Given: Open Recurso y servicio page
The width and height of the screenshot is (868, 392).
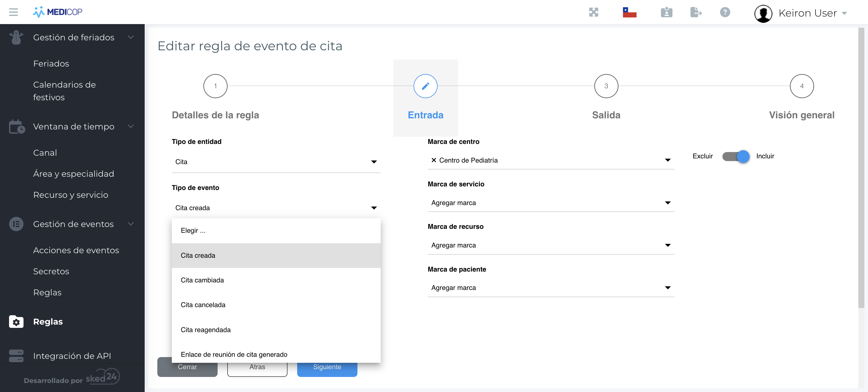Looking at the screenshot, I should point(71,195).
